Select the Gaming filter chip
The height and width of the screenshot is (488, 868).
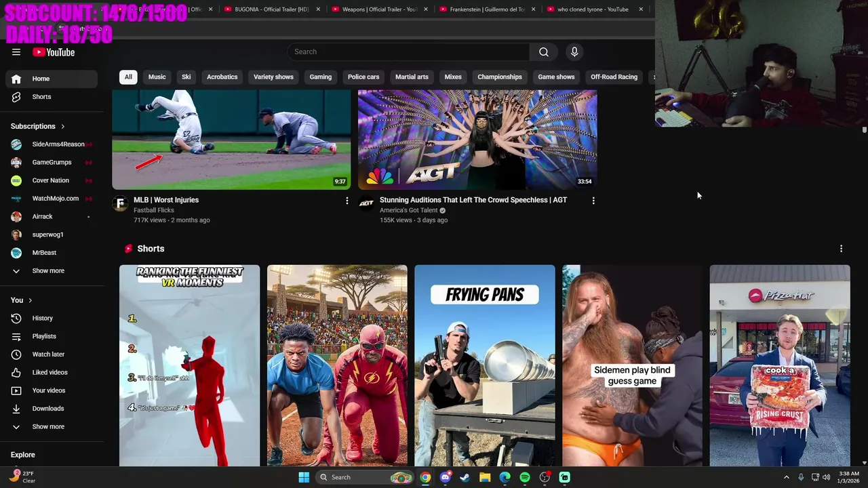pyautogui.click(x=320, y=77)
